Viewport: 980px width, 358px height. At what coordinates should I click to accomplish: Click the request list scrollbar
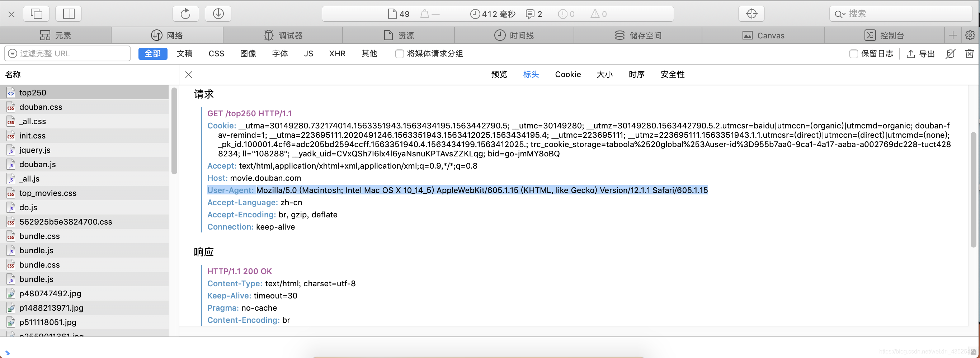point(174,131)
